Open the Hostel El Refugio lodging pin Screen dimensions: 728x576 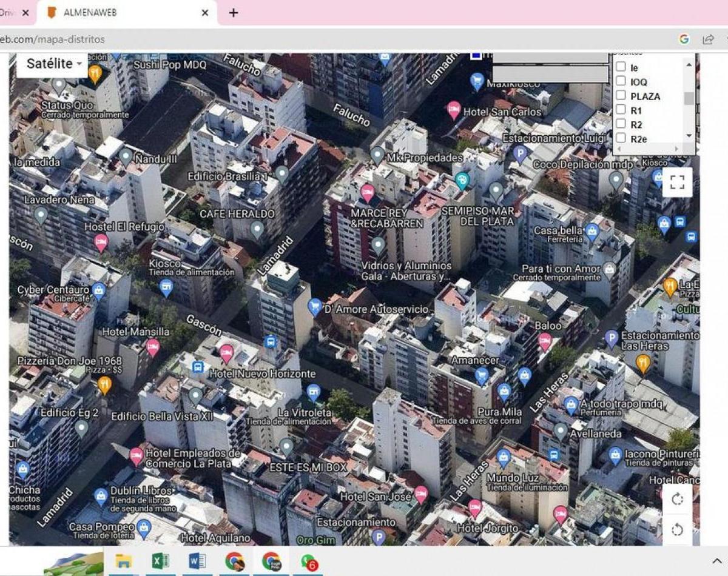pos(101,243)
